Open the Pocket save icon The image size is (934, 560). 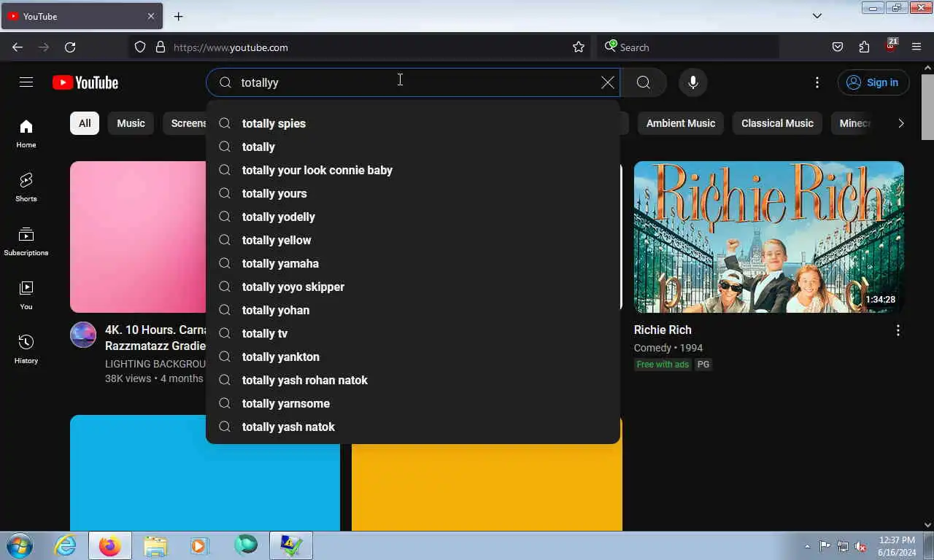pos(838,47)
